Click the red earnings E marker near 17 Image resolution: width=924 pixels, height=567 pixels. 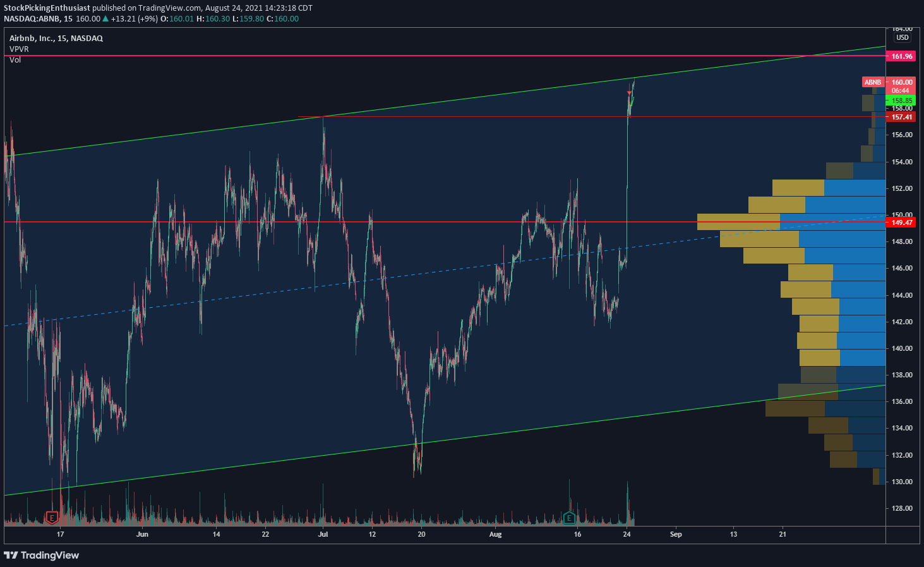52,518
